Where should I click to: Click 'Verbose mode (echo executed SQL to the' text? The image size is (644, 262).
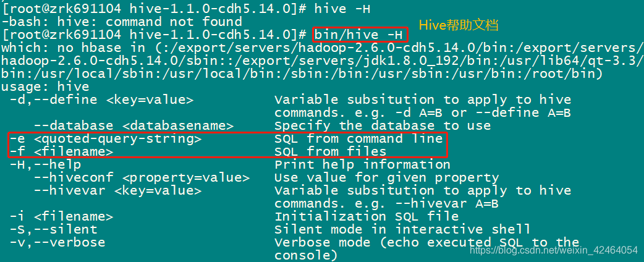(x=426, y=242)
